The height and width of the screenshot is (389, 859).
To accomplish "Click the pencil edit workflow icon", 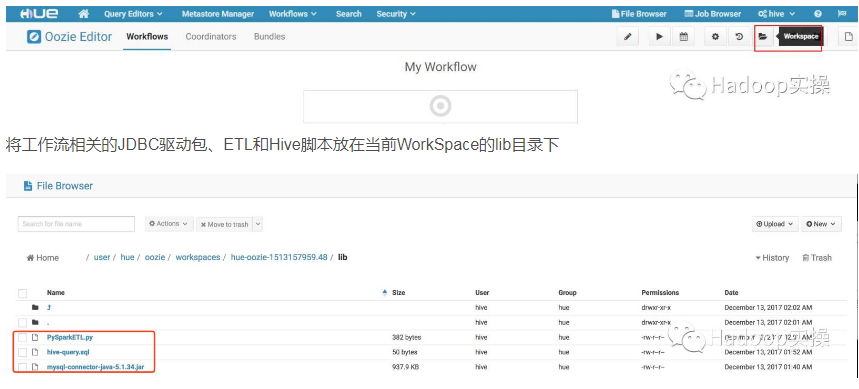I will click(x=628, y=37).
